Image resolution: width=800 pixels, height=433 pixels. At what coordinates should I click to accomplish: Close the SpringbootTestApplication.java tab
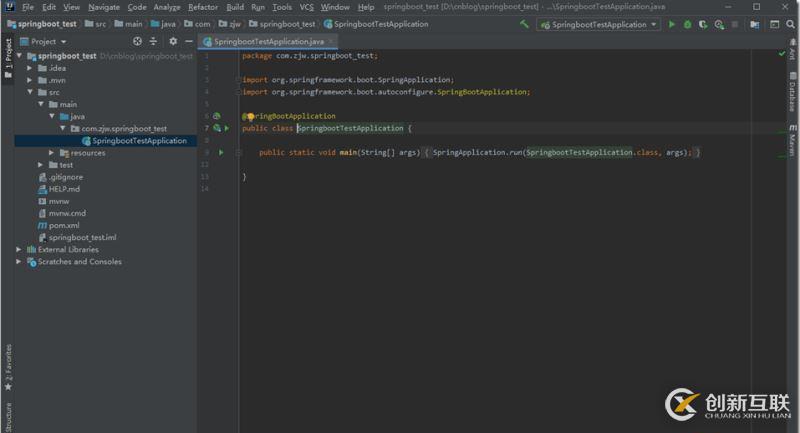[x=331, y=41]
